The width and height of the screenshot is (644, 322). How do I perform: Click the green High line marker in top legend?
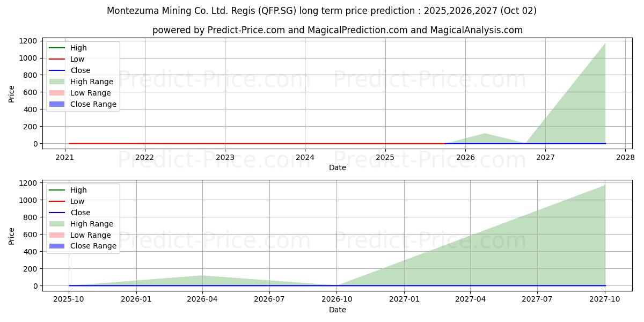(56, 48)
